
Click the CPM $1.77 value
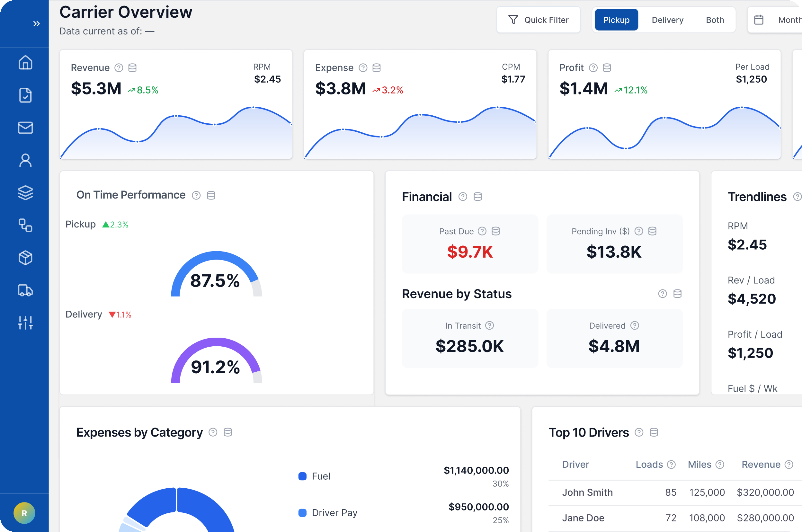click(x=513, y=79)
